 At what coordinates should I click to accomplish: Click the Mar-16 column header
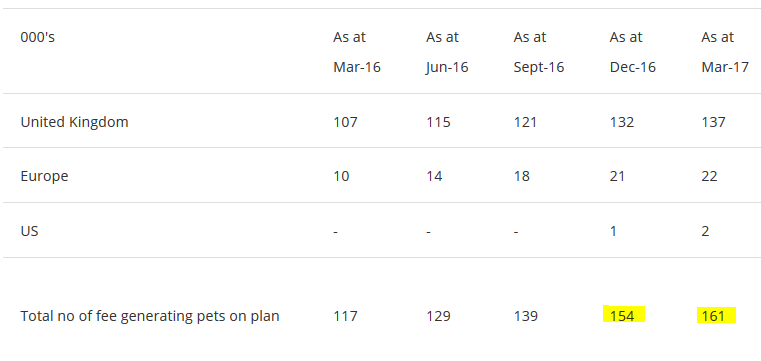coord(357,52)
